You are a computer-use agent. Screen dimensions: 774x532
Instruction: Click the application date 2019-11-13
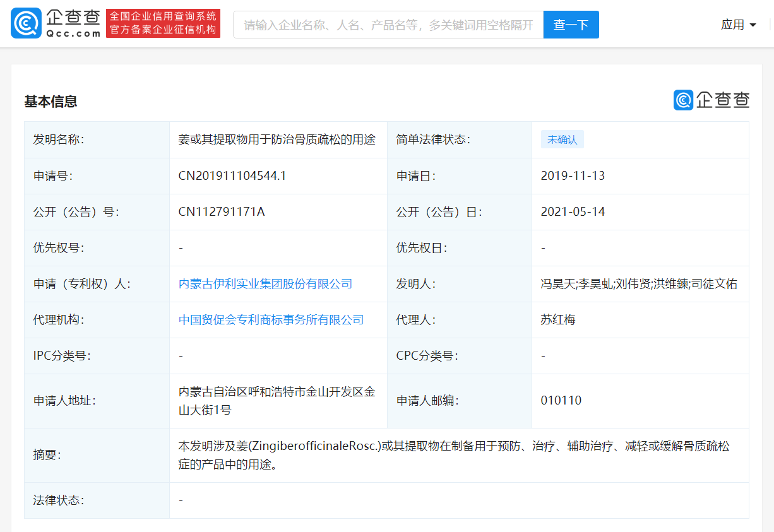573,176
